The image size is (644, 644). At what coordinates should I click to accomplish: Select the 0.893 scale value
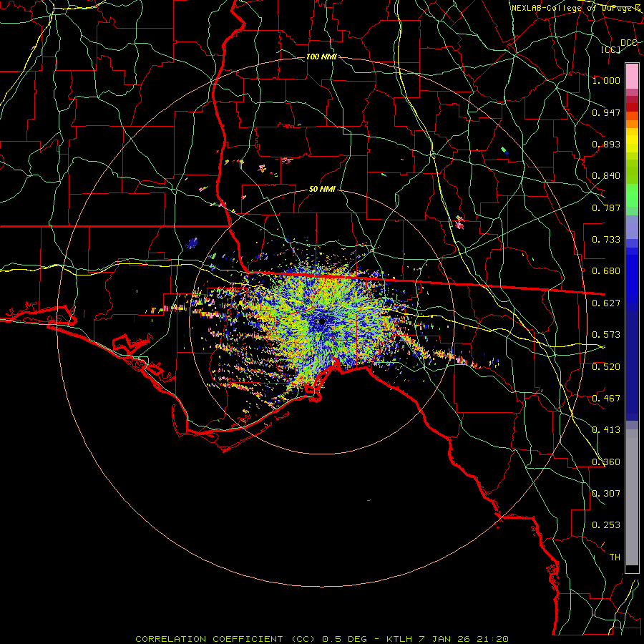(606, 144)
